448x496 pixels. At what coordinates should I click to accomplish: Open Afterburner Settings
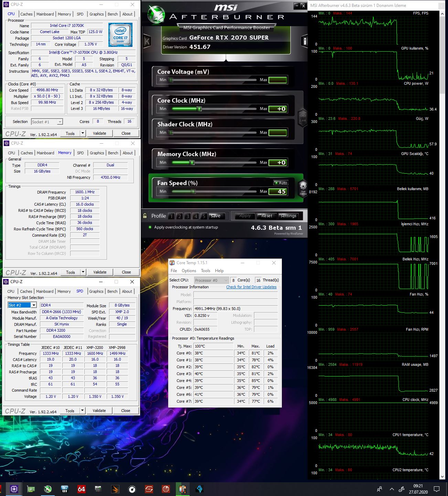(x=288, y=216)
